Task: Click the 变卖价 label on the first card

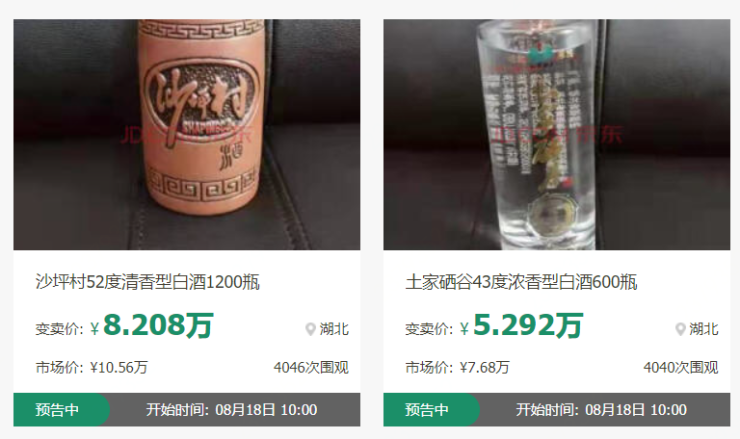Action: click(x=59, y=329)
